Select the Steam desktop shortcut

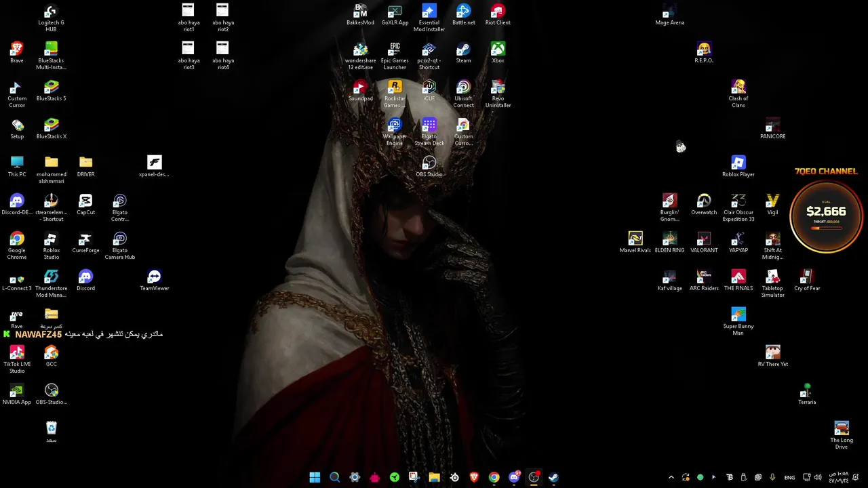click(463, 53)
